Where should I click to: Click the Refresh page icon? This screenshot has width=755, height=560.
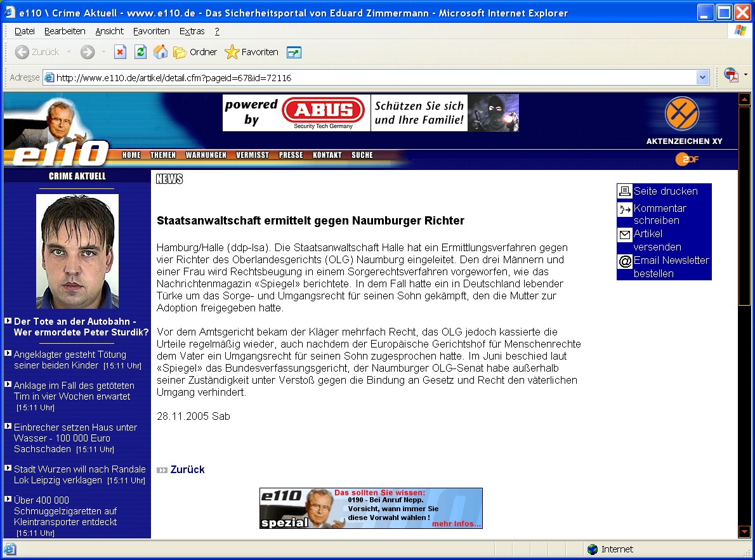point(140,52)
